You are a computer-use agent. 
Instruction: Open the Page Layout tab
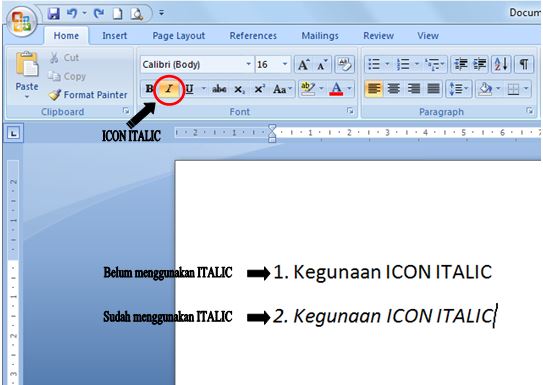(x=179, y=36)
